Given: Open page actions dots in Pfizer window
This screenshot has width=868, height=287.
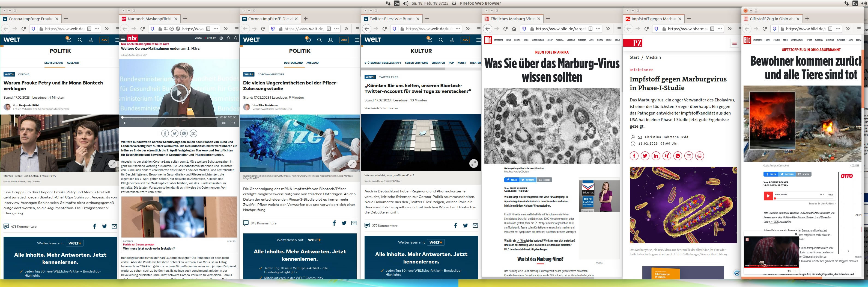Looking at the screenshot, I should 336,29.
